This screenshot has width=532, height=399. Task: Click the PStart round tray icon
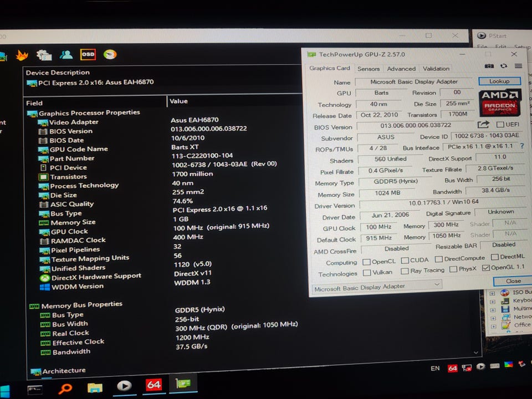tap(480, 366)
